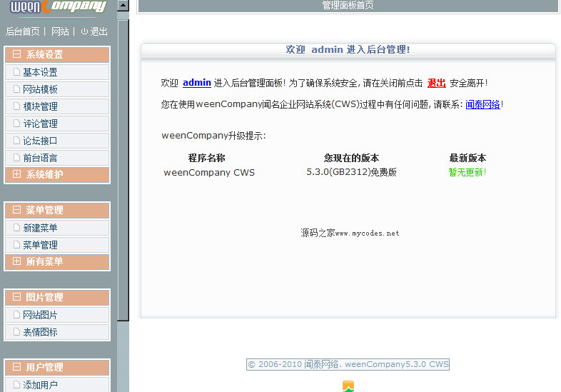The image size is (561, 392).
Task: Click the blue admin username link
Action: coord(197,83)
